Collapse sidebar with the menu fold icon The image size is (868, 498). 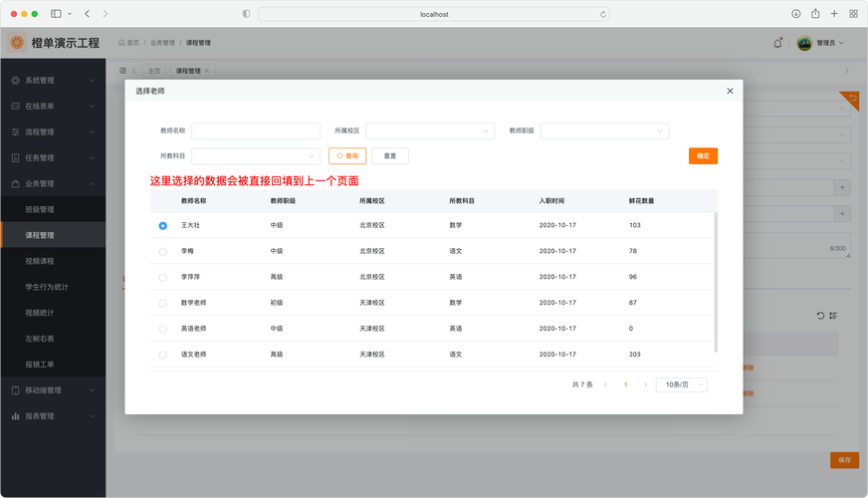(122, 71)
